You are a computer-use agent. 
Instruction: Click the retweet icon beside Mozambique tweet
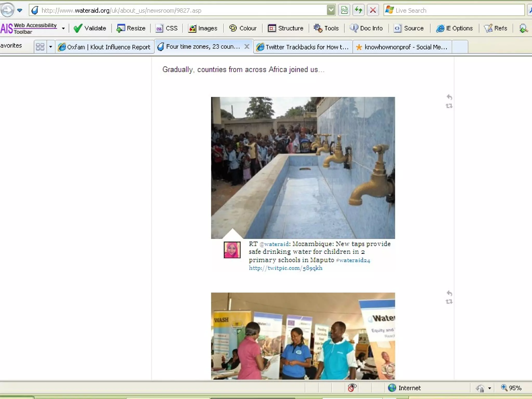pyautogui.click(x=449, y=106)
